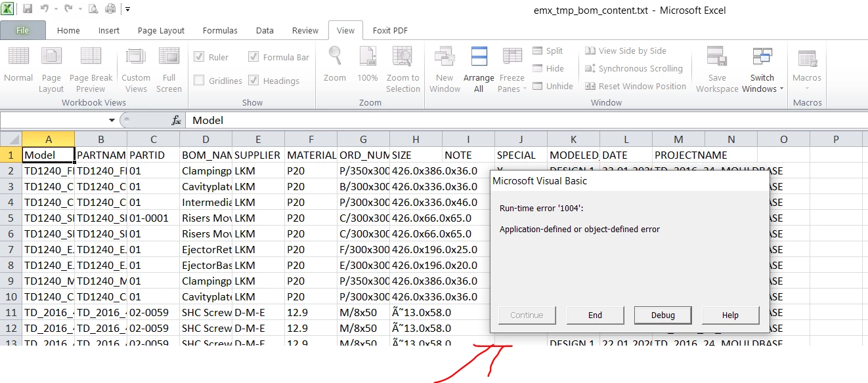Select column A header

(49, 139)
